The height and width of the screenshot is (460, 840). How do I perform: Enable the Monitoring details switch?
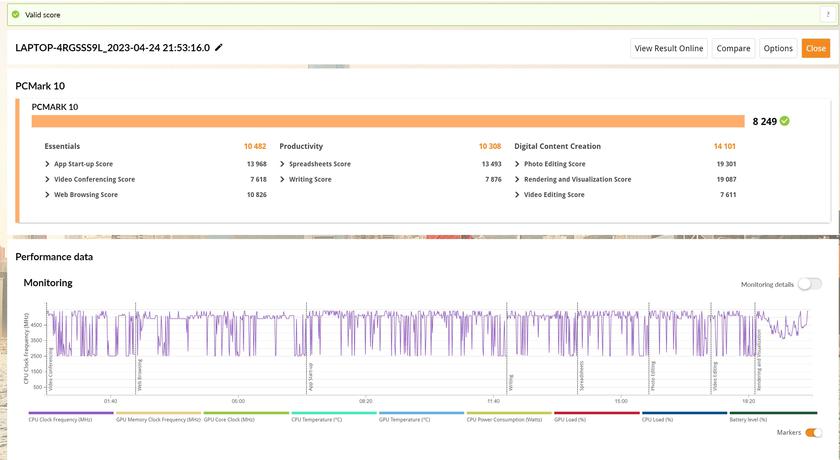809,284
